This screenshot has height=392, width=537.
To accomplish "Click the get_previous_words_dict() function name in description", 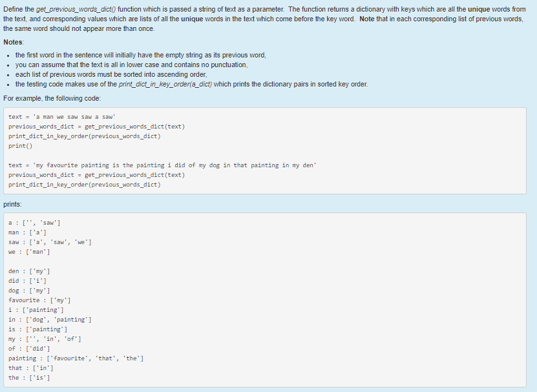I will tap(76, 9).
